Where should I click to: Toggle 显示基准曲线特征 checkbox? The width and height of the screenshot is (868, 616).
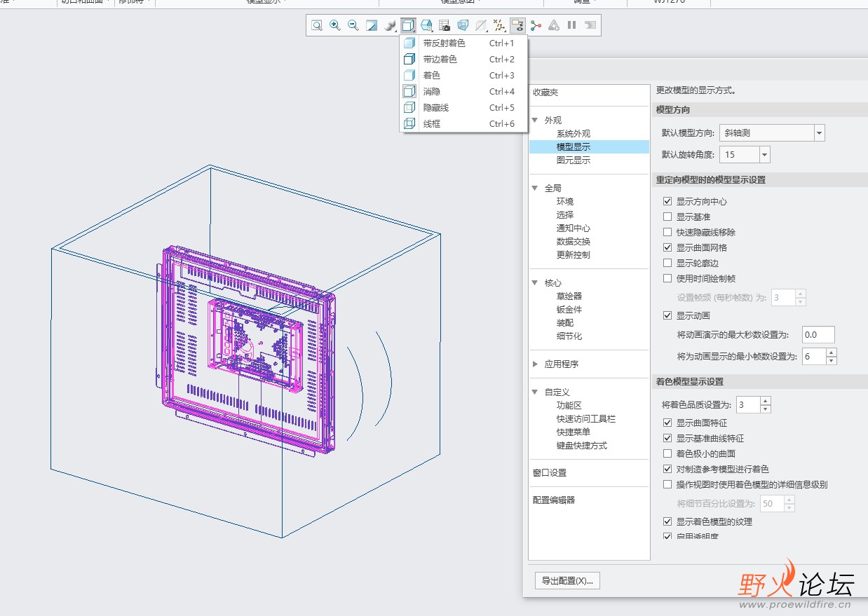pyautogui.click(x=667, y=439)
